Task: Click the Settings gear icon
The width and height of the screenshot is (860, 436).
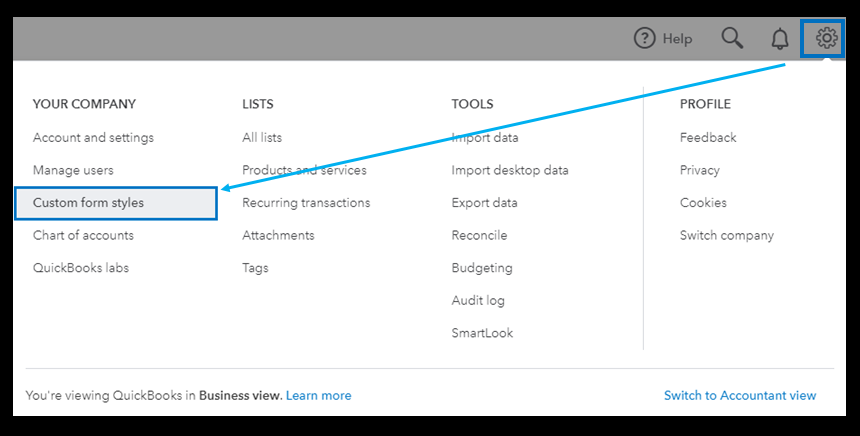Action: click(x=826, y=39)
